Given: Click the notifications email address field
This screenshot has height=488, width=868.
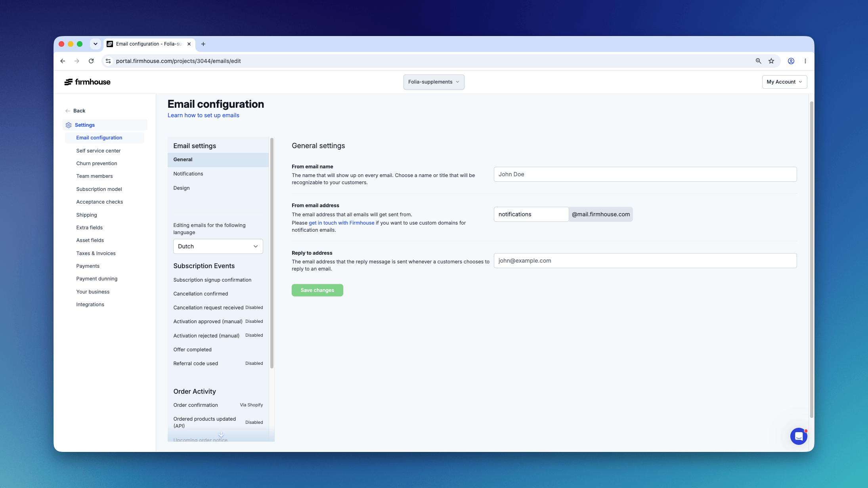Looking at the screenshot, I should [x=531, y=214].
